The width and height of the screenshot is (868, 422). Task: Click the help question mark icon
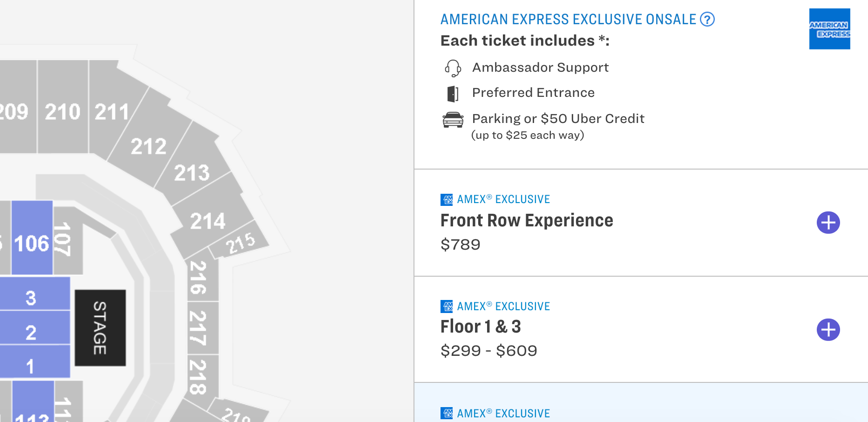coord(707,20)
